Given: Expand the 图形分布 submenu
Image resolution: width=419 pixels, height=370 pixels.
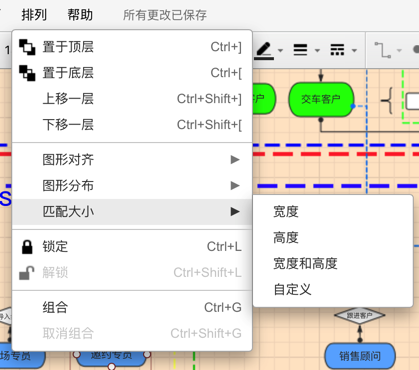Looking at the screenshot, I should 132,186.
